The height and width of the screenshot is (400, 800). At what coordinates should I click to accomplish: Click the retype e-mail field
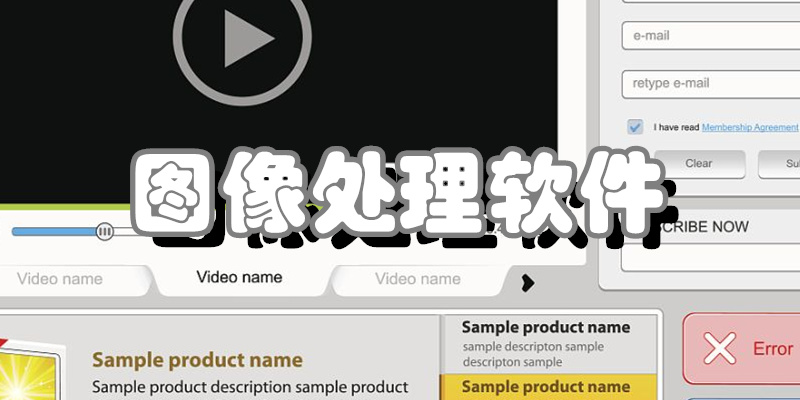tap(711, 84)
